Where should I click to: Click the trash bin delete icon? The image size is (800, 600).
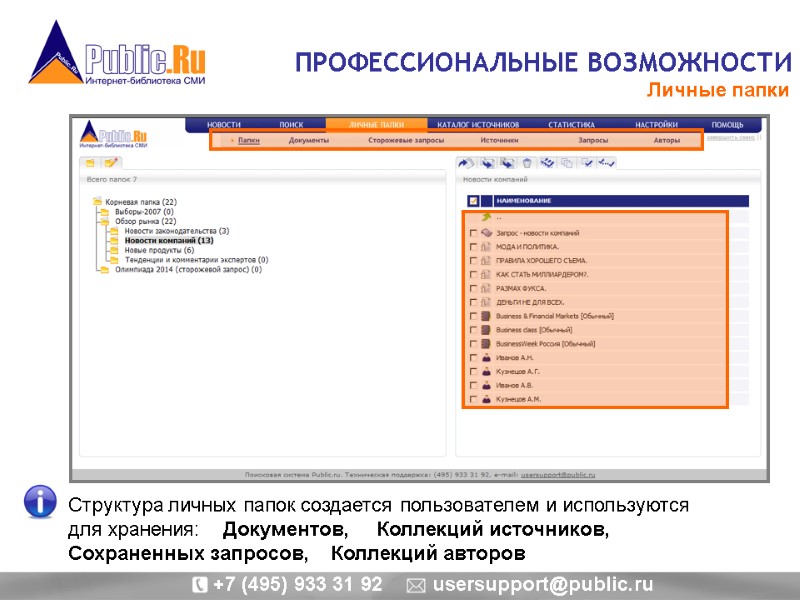[x=527, y=163]
